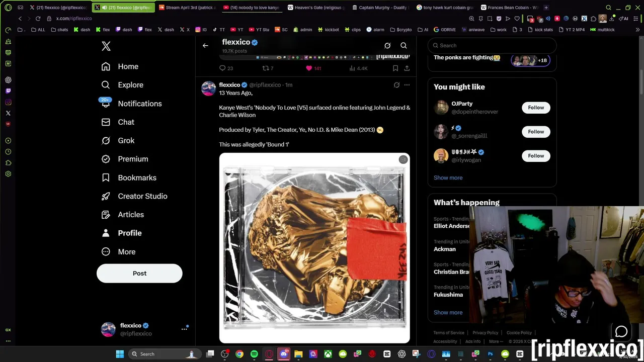Click the @ripflexxico handle on the post
This screenshot has width=644, height=362.
265,85
